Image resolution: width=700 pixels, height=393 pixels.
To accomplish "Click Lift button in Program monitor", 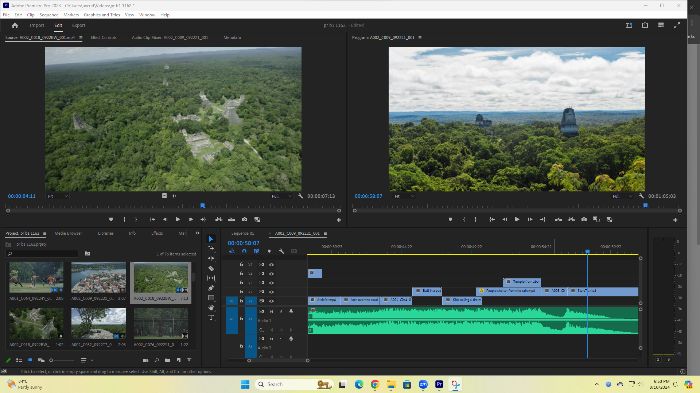I will (x=558, y=219).
